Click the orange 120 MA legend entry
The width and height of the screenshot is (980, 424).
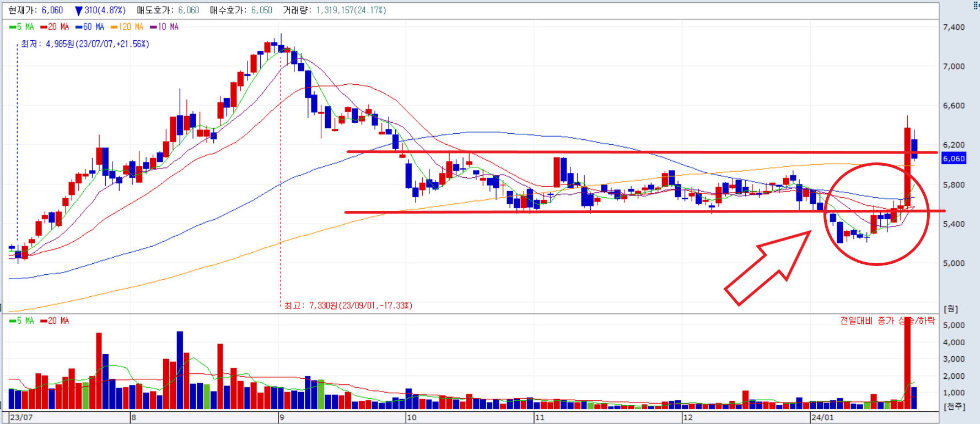[127, 27]
